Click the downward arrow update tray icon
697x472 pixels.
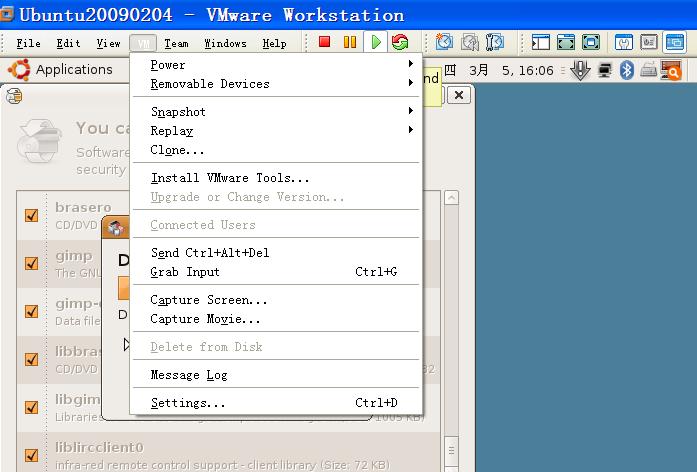click(x=580, y=70)
